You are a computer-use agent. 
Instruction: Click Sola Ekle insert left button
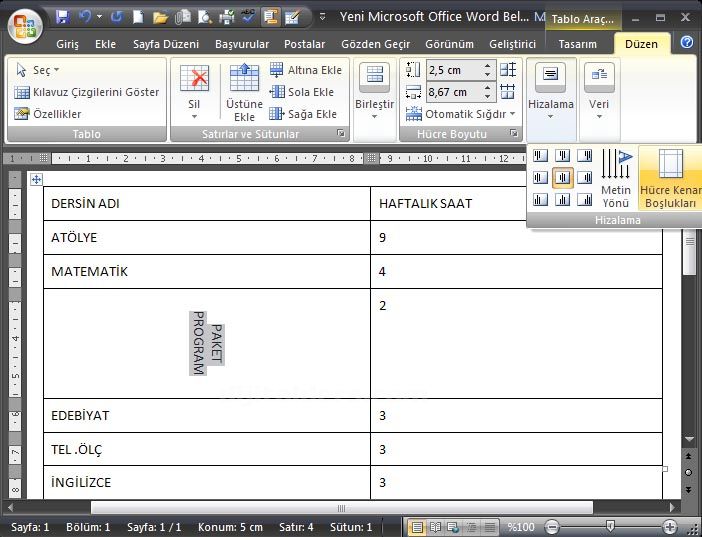(x=302, y=92)
